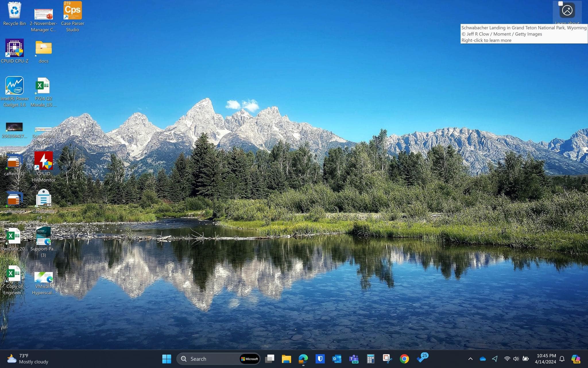Viewport: 588px width, 368px height.
Task: Click the volume speaker tray icon
Action: [516, 359]
